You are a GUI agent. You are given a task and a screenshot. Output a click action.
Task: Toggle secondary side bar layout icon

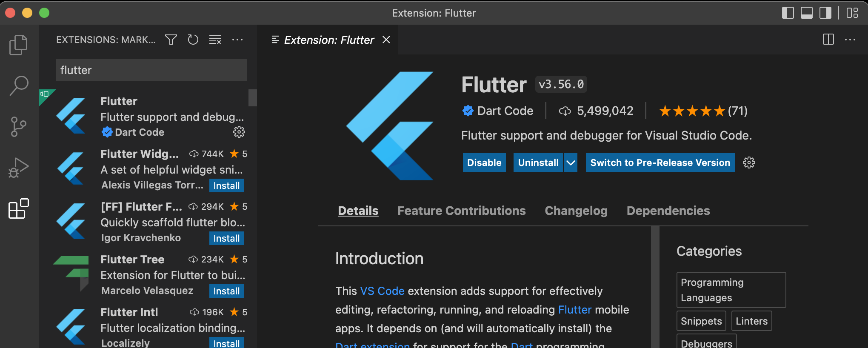coord(825,13)
